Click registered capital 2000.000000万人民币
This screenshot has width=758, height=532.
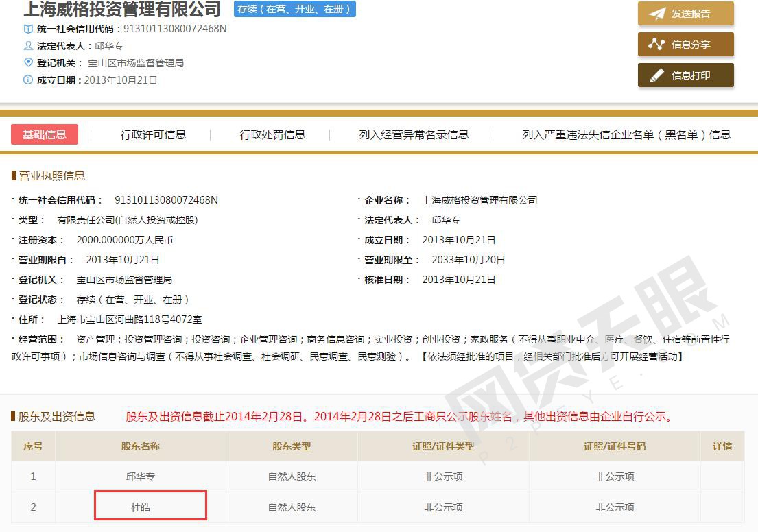(x=125, y=240)
